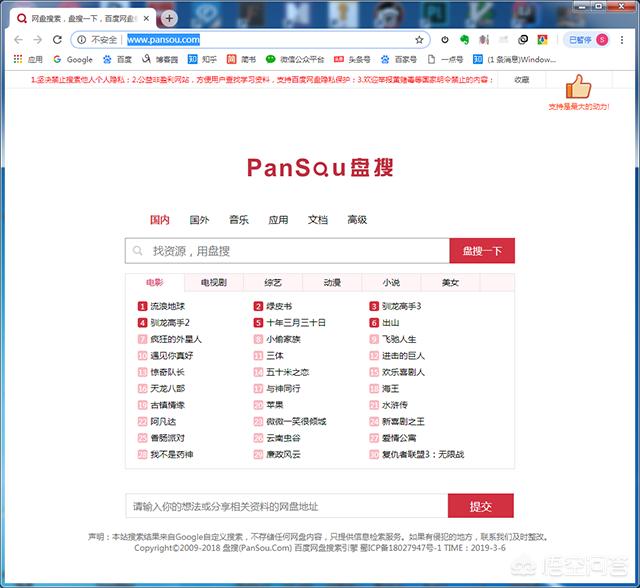Viewport: 640px width, 588px height.
Task: Open ranked item 微微一笑很倾城
Action: 296,422
